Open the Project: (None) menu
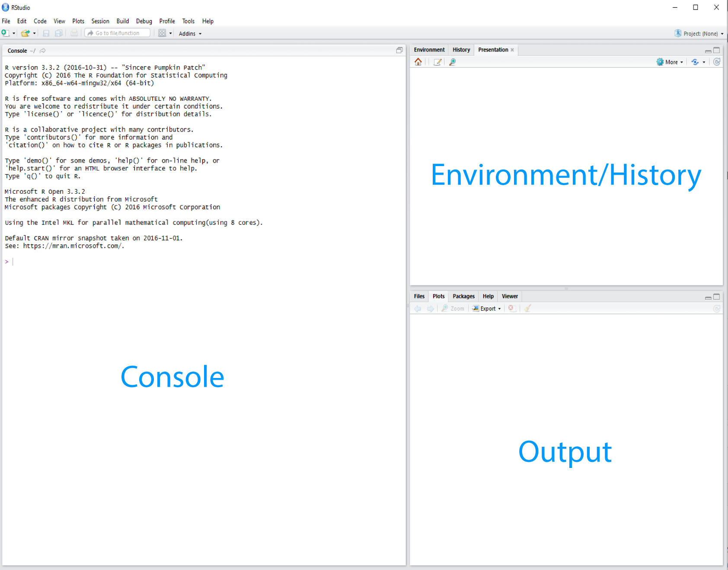728x570 pixels. 699,33
